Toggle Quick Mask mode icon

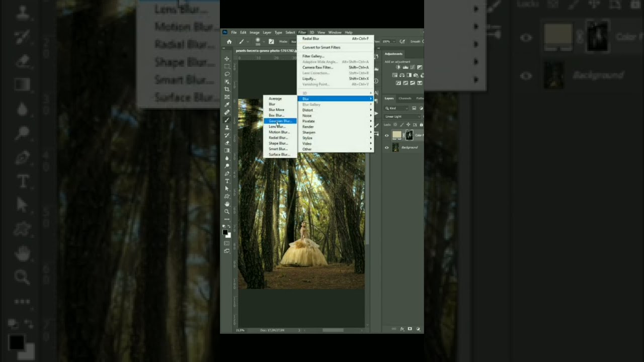pyautogui.click(x=227, y=243)
